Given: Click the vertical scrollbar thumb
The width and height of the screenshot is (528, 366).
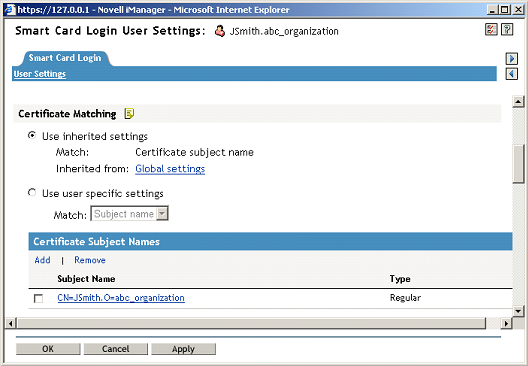Looking at the screenshot, I should [x=518, y=164].
